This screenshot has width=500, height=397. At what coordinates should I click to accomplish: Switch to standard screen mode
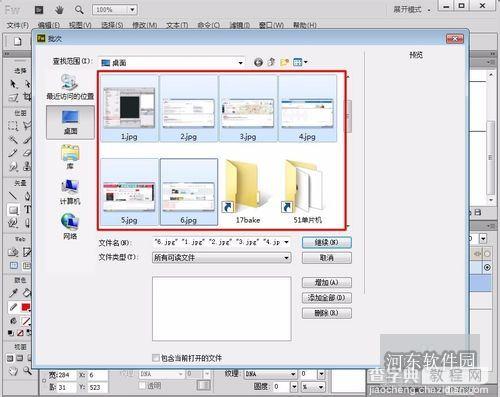tap(10, 358)
